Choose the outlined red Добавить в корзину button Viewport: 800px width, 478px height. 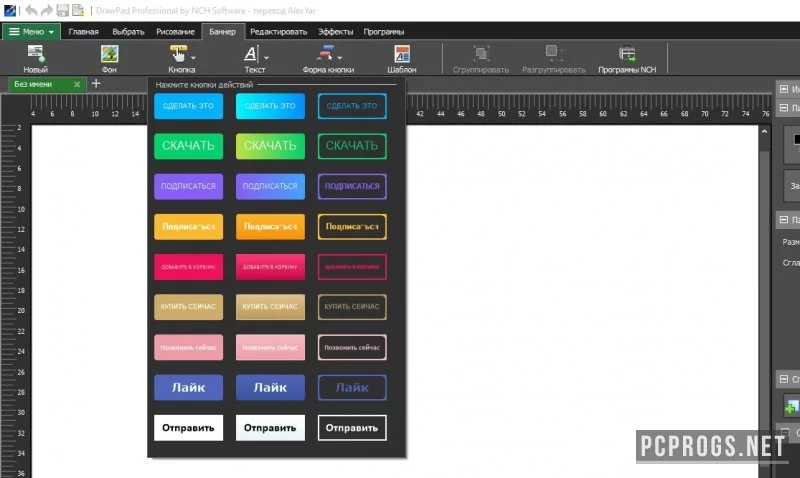[352, 267]
